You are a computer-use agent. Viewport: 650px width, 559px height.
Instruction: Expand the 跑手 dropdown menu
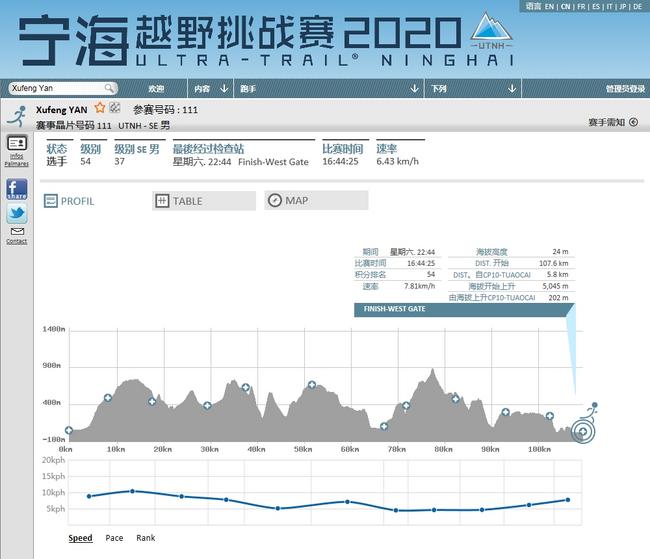[329, 88]
